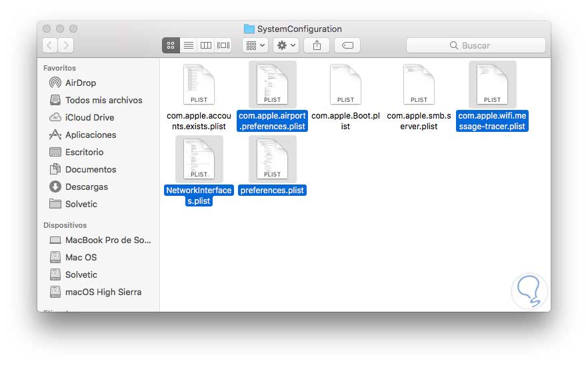588x365 pixels.
Task: Click the macOS High Sierra disk icon
Action: (x=55, y=292)
